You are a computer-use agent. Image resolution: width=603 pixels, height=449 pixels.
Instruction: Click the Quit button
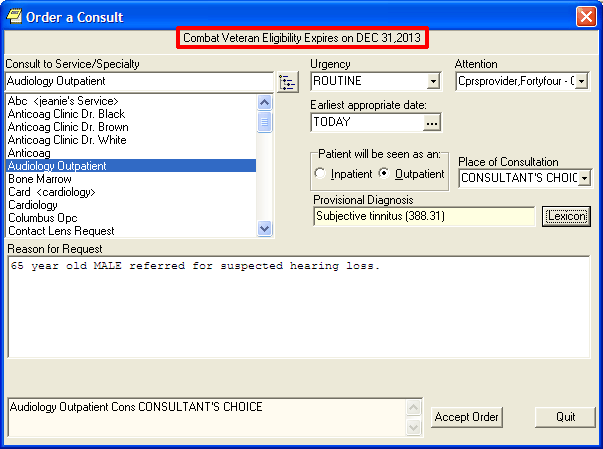565,417
